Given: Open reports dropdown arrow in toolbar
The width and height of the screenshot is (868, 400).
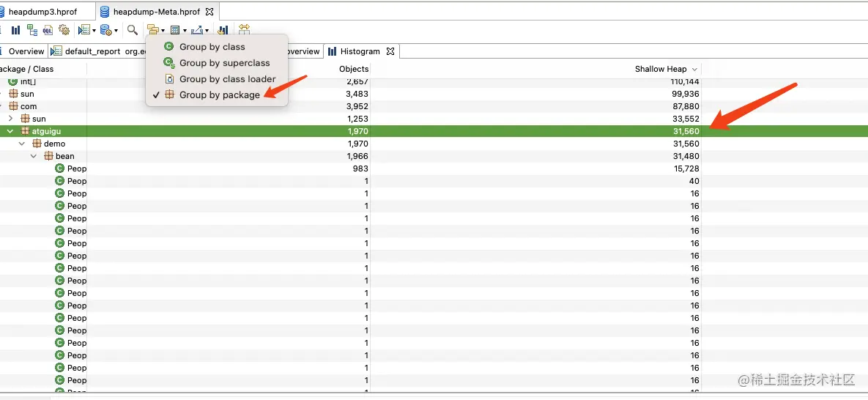Looking at the screenshot, I should point(94,31).
